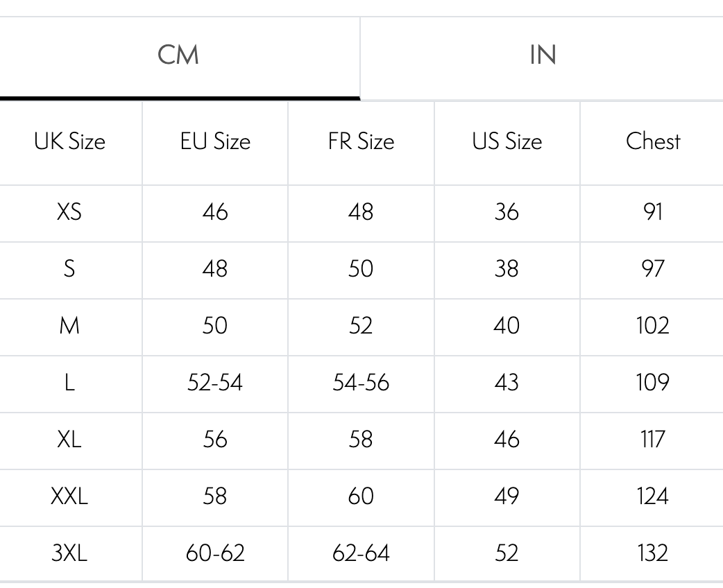The image size is (723, 588).
Task: Click the UK Size column header
Action: click(x=69, y=141)
